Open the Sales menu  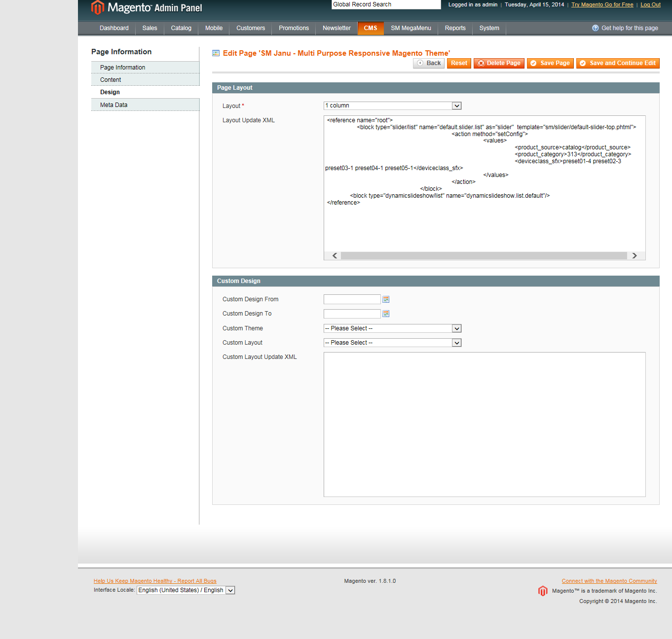150,28
